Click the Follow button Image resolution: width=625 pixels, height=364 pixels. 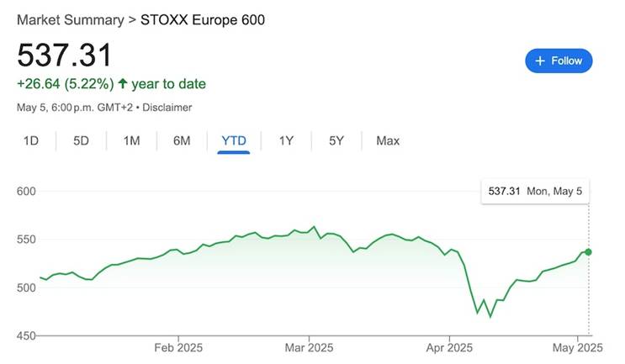click(x=559, y=61)
